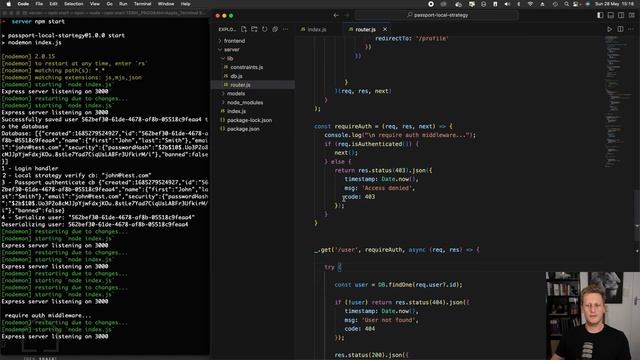
Task: Open the Window menu
Action: 166,4
